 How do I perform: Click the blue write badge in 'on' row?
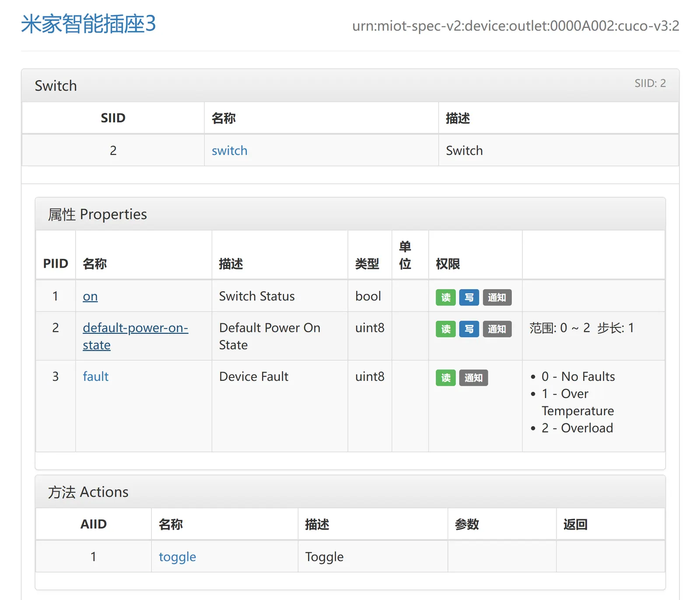pyautogui.click(x=469, y=297)
